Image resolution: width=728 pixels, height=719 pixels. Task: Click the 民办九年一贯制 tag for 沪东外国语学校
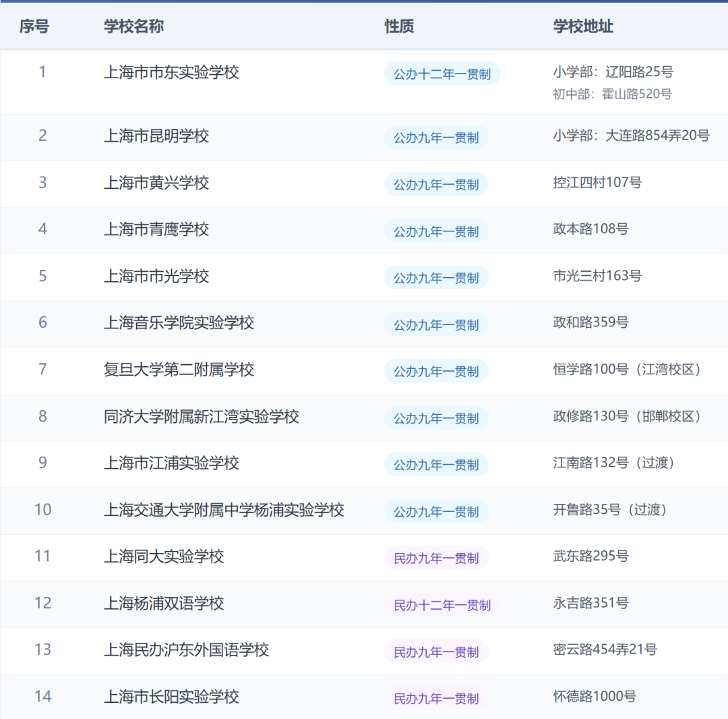[436, 652]
